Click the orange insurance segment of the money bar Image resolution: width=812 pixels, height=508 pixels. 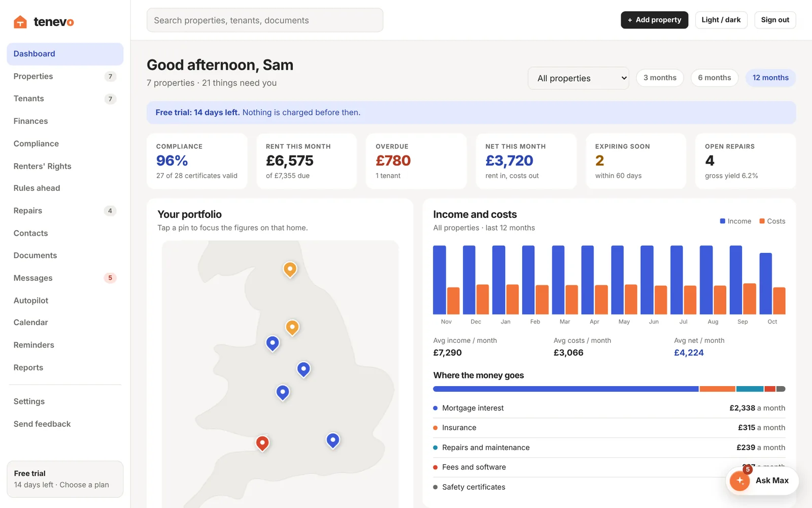(718, 389)
